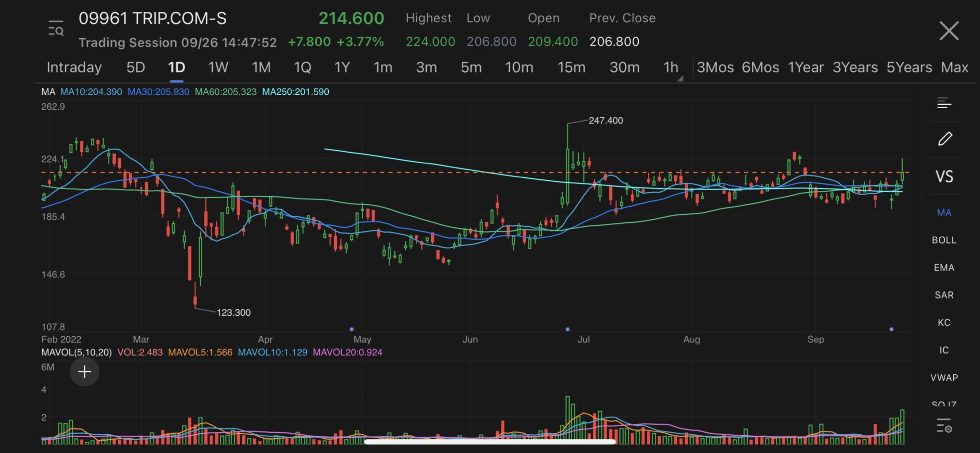Click the MA60:205.323 legend value
Viewport: 980px width, 453px height.
pyautogui.click(x=225, y=92)
